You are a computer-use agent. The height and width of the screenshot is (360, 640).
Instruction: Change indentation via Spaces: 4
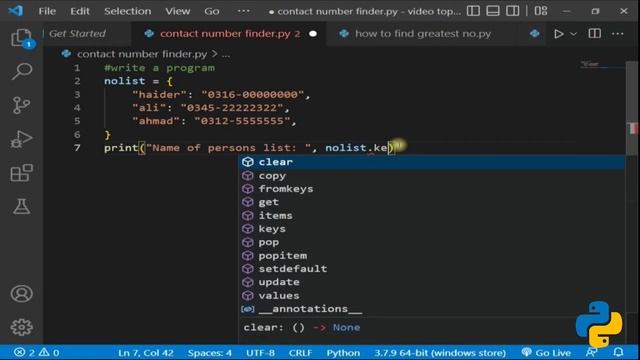point(209,353)
